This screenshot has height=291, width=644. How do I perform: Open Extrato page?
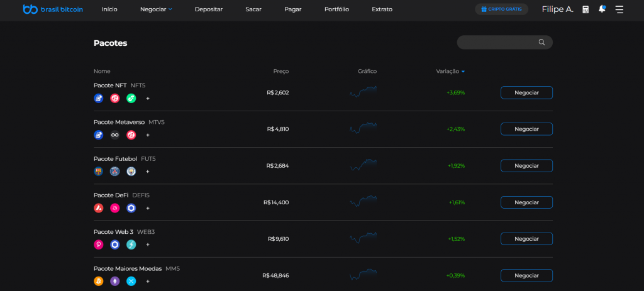(382, 9)
